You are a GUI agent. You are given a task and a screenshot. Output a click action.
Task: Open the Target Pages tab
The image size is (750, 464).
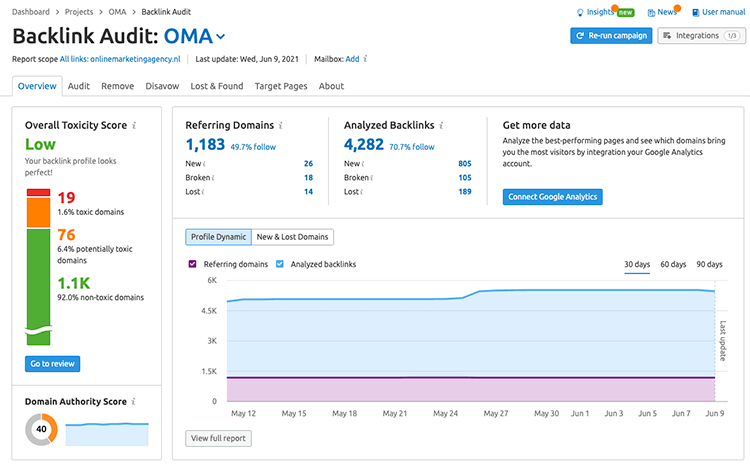pos(281,86)
